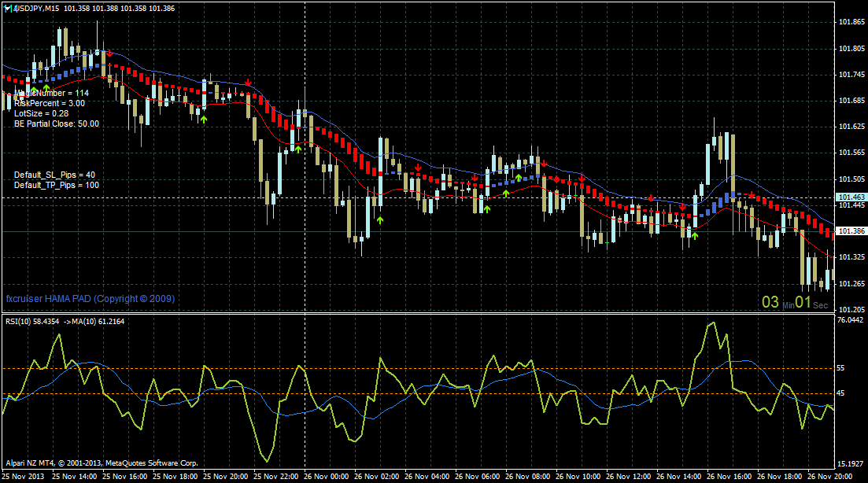Viewport: 868px width, 483px height.
Task: Click the fxcruiser HAMA PAD copyright label
Action: tap(90, 299)
